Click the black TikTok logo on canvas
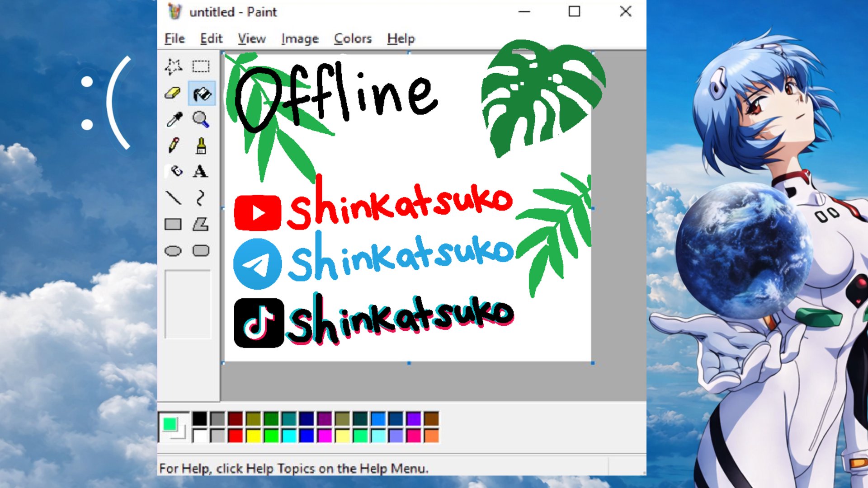Image resolution: width=868 pixels, height=488 pixels. click(259, 323)
